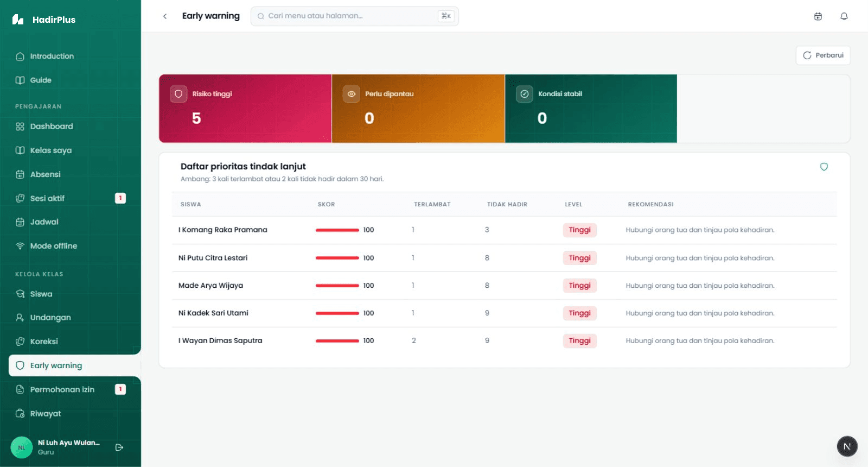Click the calendar icon in the top bar
This screenshot has width=868, height=467.
(818, 16)
